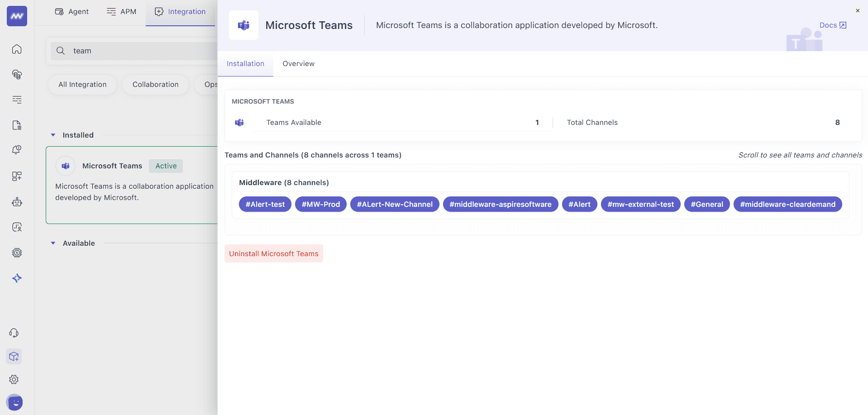Click the support headset icon in the sidebar
Screen dimensions: 868x415
(x=14, y=333)
